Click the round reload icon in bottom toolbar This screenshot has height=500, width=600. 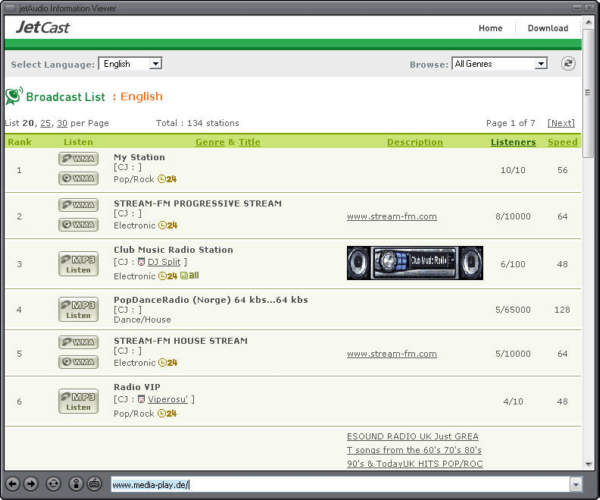point(53,484)
